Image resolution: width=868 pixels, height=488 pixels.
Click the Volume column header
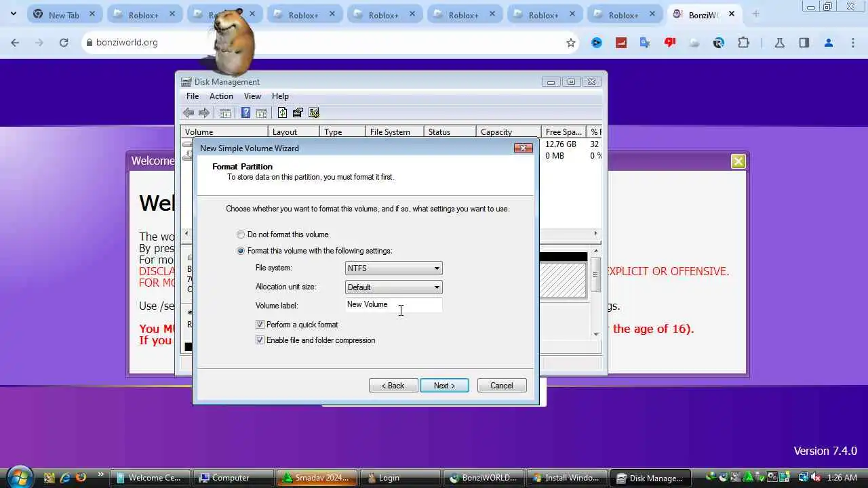(x=224, y=132)
